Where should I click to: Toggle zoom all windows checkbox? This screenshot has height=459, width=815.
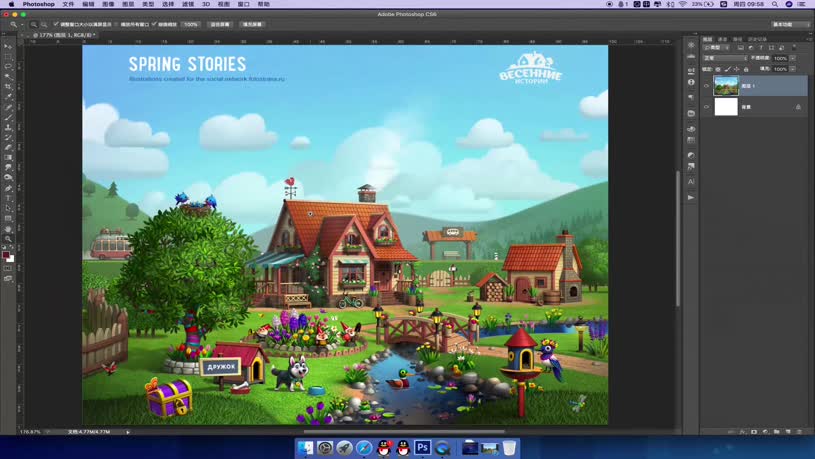coord(116,24)
